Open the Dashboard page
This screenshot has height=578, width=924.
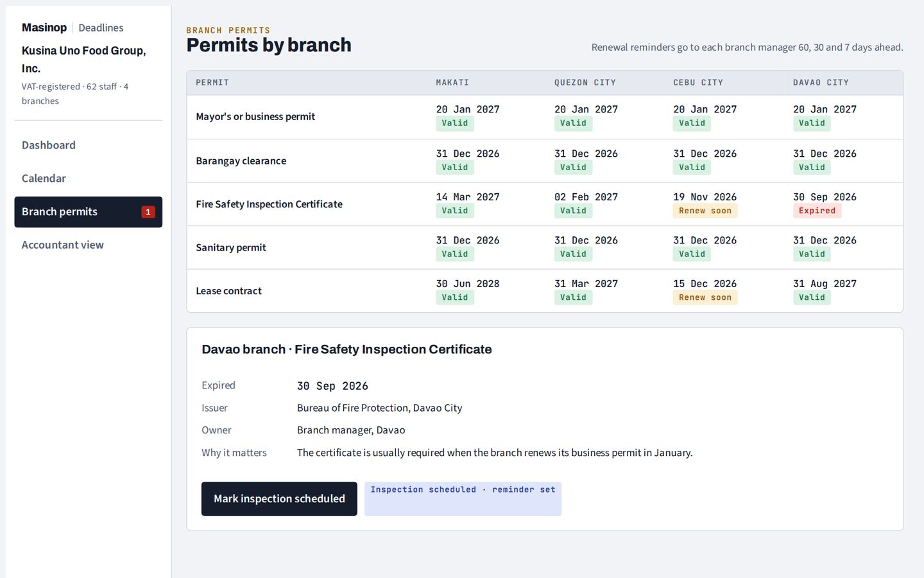point(88,145)
